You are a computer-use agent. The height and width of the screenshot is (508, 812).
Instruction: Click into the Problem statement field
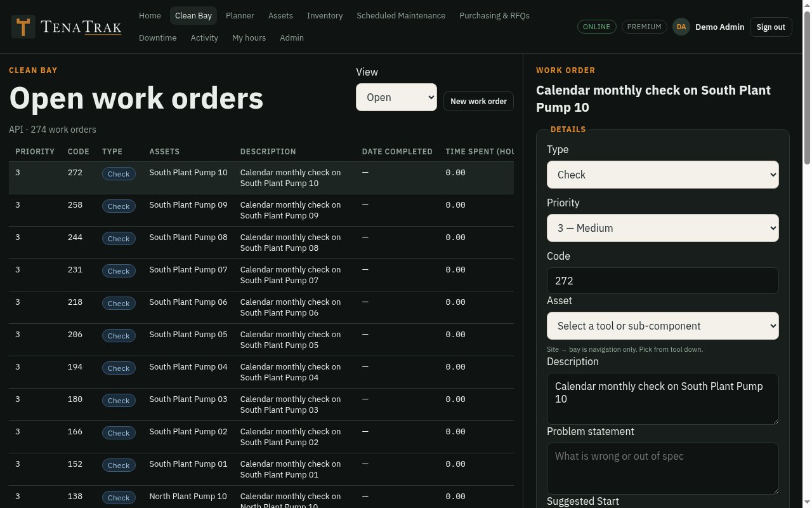662,469
